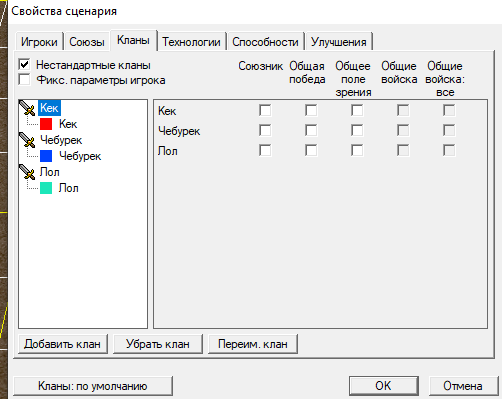Check Союзник for the Кек row

point(265,110)
